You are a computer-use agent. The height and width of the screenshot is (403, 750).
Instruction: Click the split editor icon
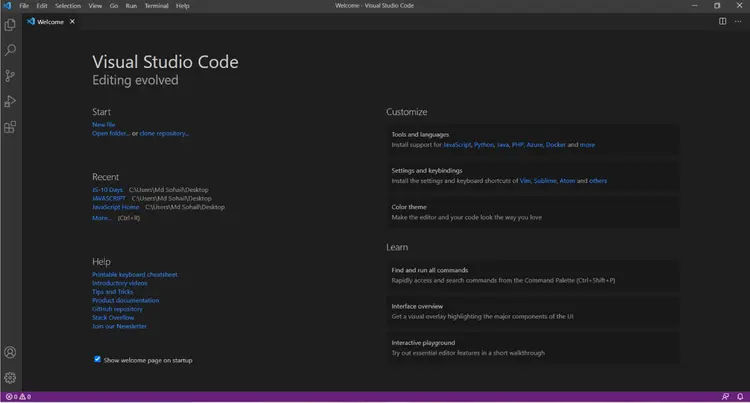pyautogui.click(x=722, y=21)
